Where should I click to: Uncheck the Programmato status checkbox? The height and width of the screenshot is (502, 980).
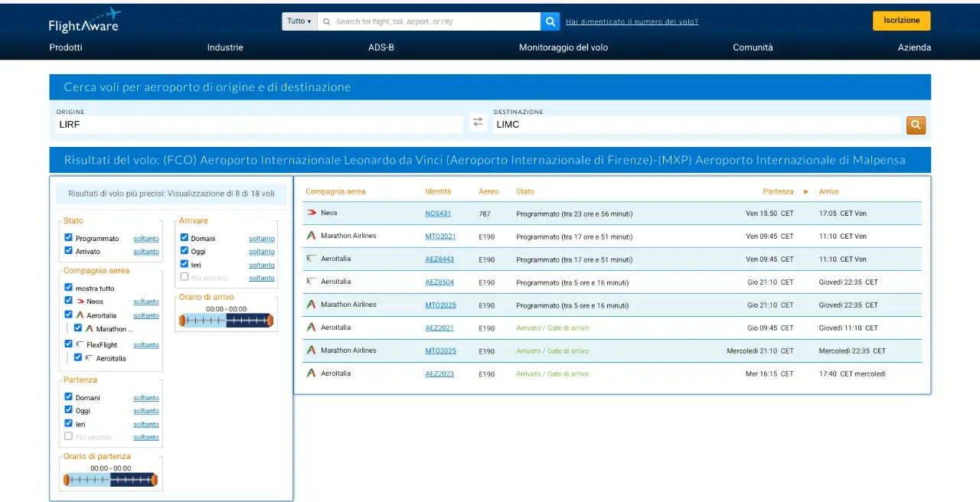(69, 238)
